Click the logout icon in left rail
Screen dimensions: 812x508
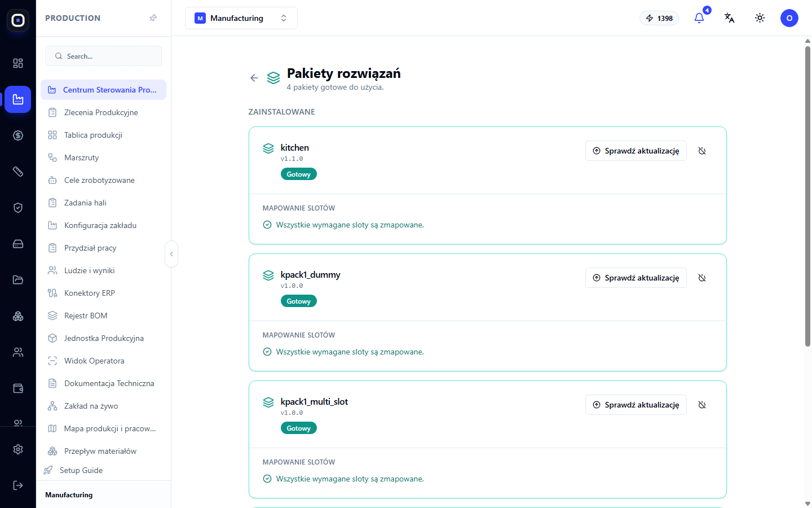[x=18, y=485]
